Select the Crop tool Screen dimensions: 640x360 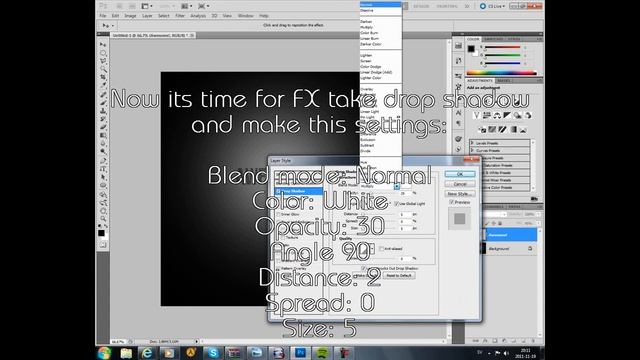[x=103, y=77]
